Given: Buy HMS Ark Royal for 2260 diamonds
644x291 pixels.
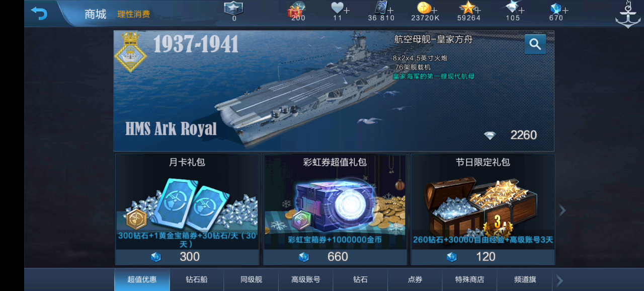Looking at the screenshot, I should (510, 135).
